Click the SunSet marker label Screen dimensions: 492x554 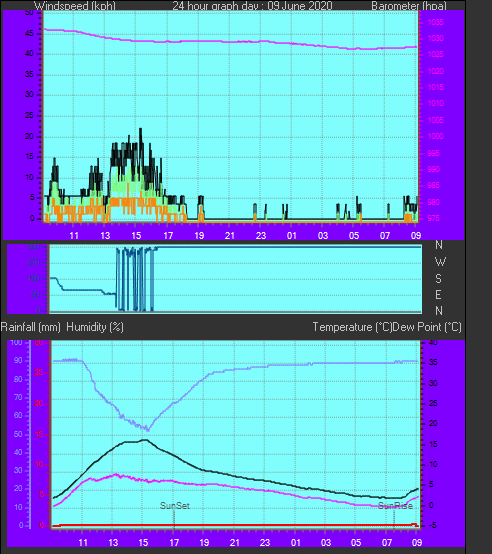[174, 506]
